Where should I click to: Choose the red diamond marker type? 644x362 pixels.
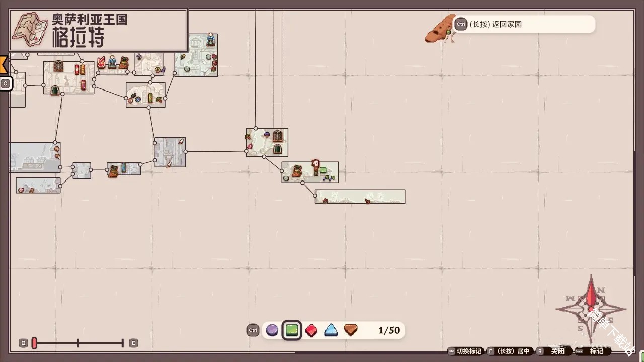(x=311, y=330)
